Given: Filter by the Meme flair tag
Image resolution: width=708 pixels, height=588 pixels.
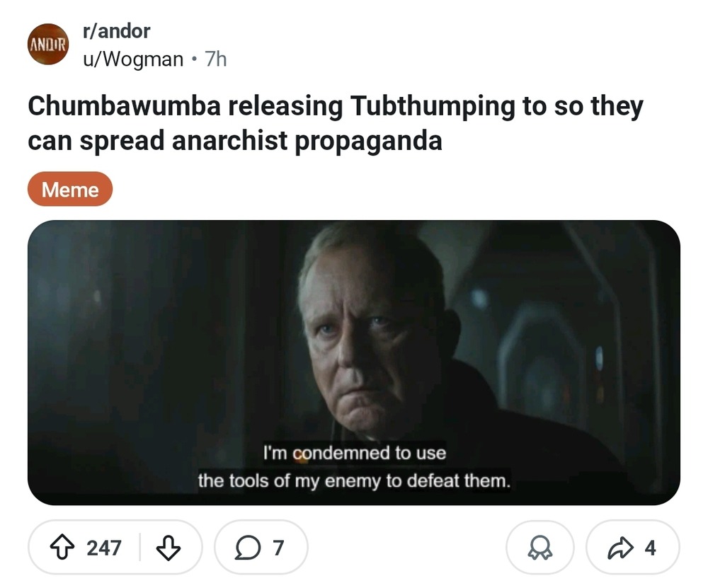Looking at the screenshot, I should click(70, 189).
